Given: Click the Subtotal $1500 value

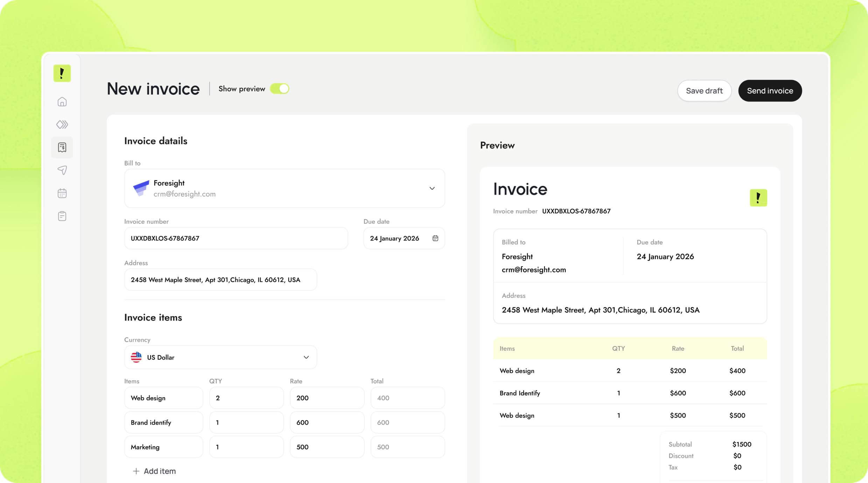Looking at the screenshot, I should (x=742, y=444).
